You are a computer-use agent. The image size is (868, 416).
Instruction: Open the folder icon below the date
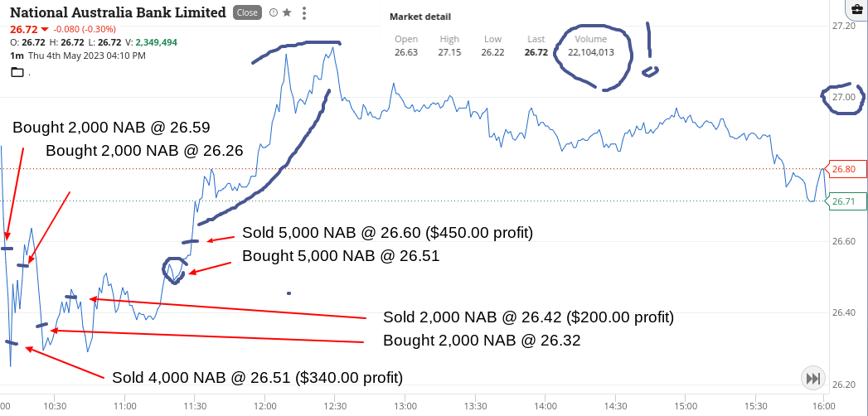(x=17, y=72)
